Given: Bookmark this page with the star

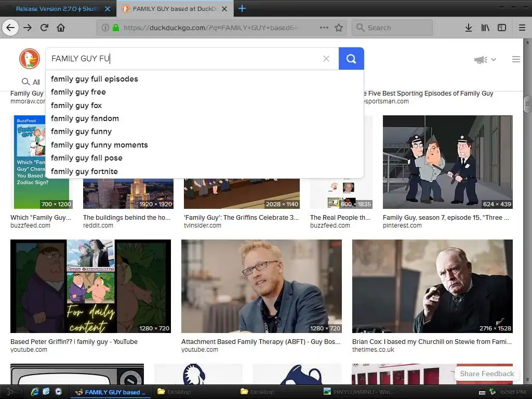Looking at the screenshot, I should tap(339, 28).
